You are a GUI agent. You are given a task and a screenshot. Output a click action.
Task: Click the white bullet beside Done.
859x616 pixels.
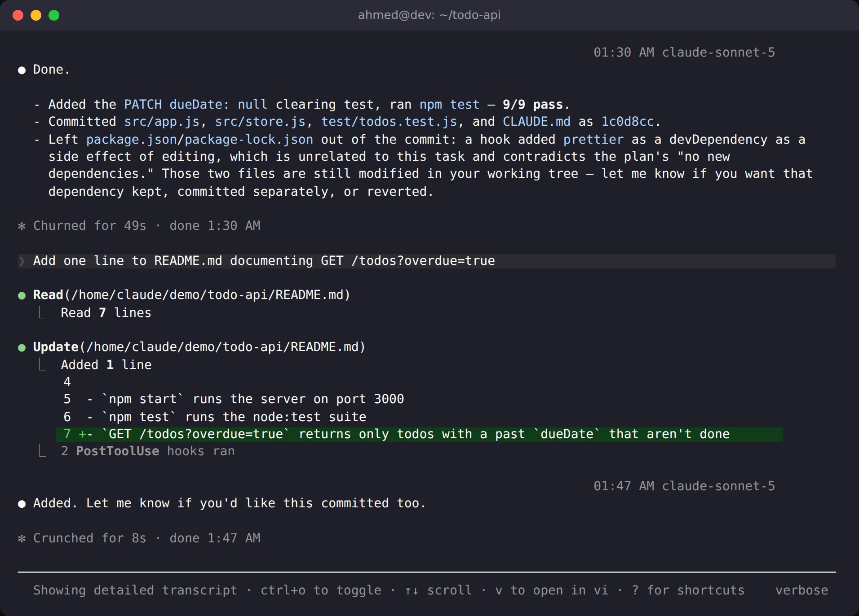pyautogui.click(x=22, y=70)
